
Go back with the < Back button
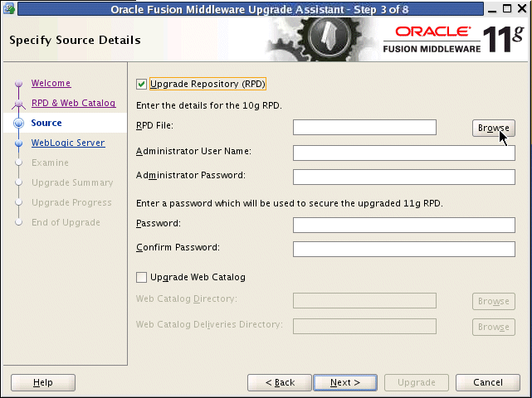(280, 383)
